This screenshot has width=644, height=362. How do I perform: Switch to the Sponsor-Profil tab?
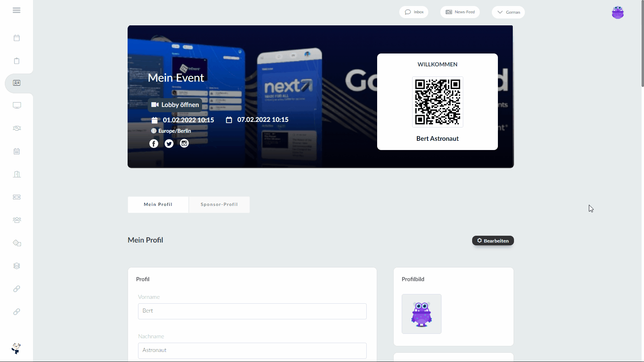tap(219, 205)
